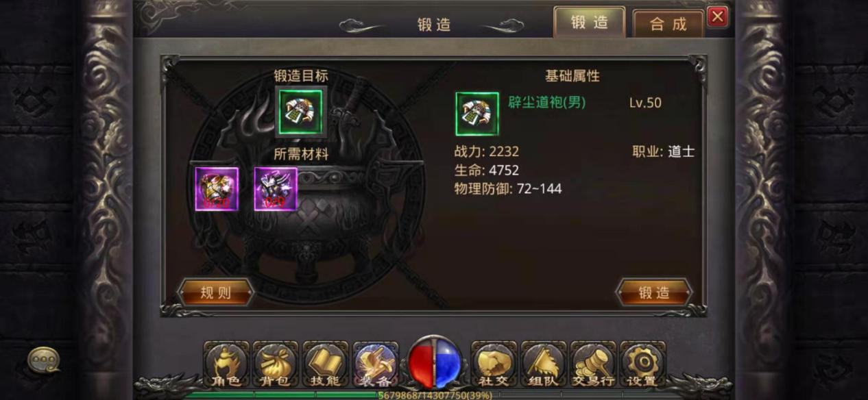
Task: Open the 设置 settings gear icon
Action: pos(642,364)
